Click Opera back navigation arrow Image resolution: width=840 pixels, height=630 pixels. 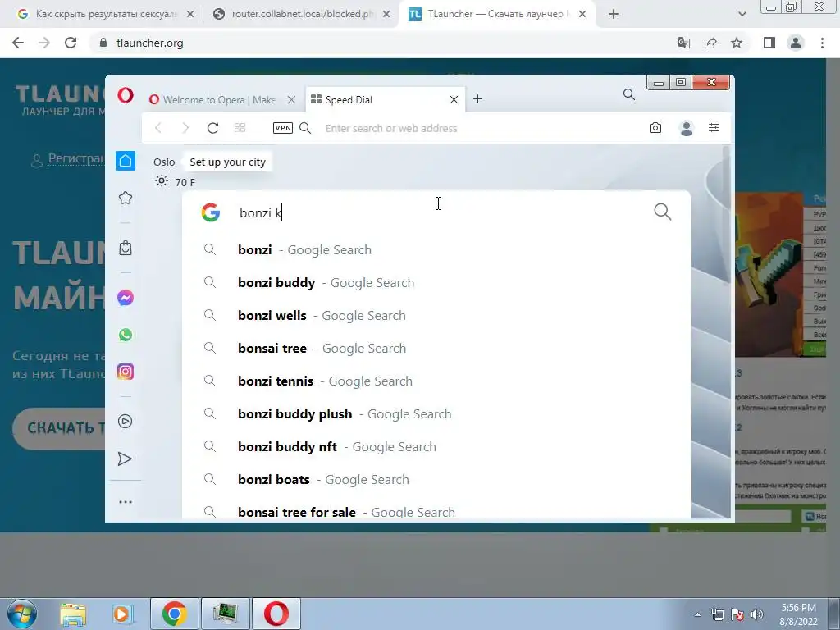158,128
